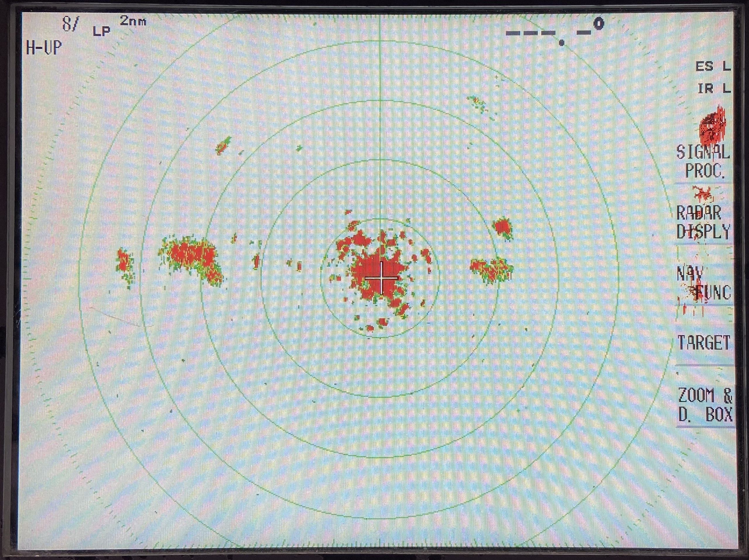This screenshot has height=560, width=749.
Task: Click the small red echo upper right of center
Action: (x=502, y=226)
